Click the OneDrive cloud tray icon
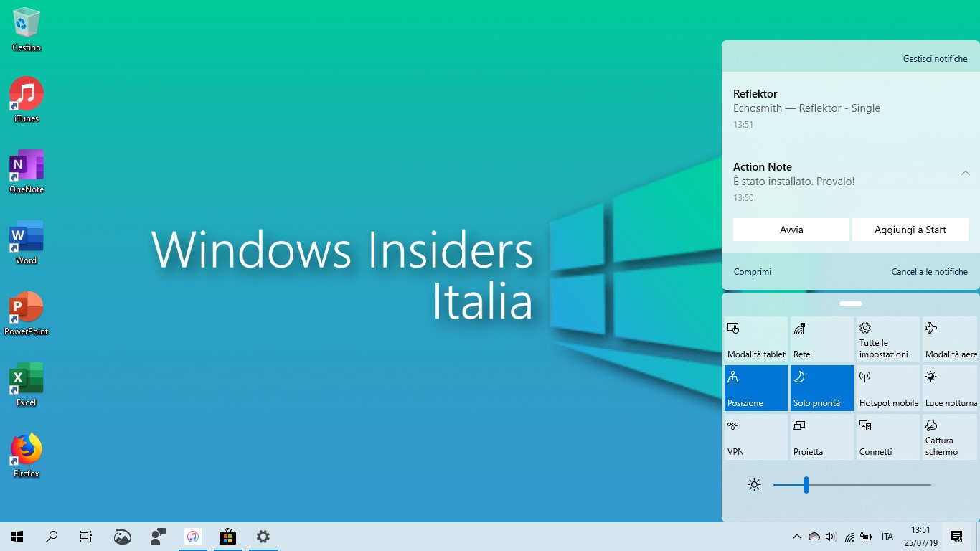 (x=814, y=537)
